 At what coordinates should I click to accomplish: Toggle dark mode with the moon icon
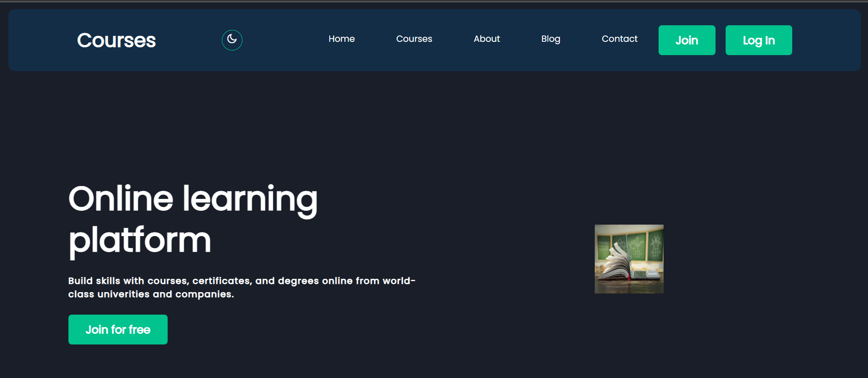(x=232, y=40)
